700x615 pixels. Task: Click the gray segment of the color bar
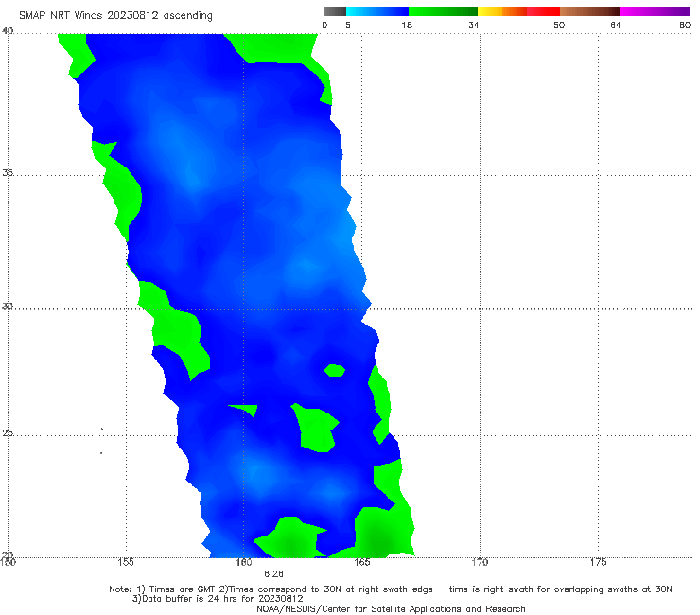pos(334,11)
